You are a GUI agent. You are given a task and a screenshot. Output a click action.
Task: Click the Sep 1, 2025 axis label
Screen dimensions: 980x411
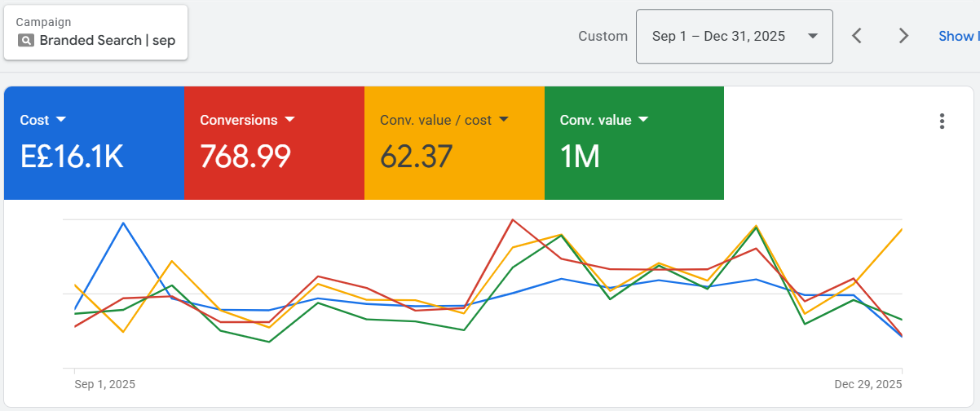104,384
